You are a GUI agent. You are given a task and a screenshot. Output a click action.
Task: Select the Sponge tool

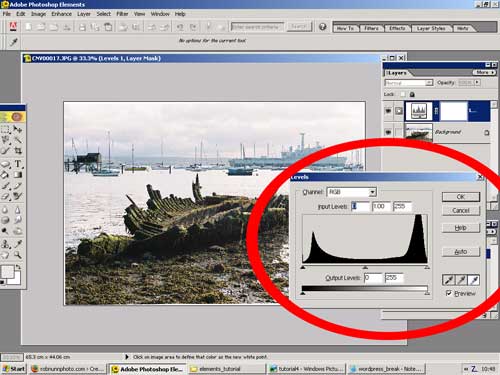(5, 220)
